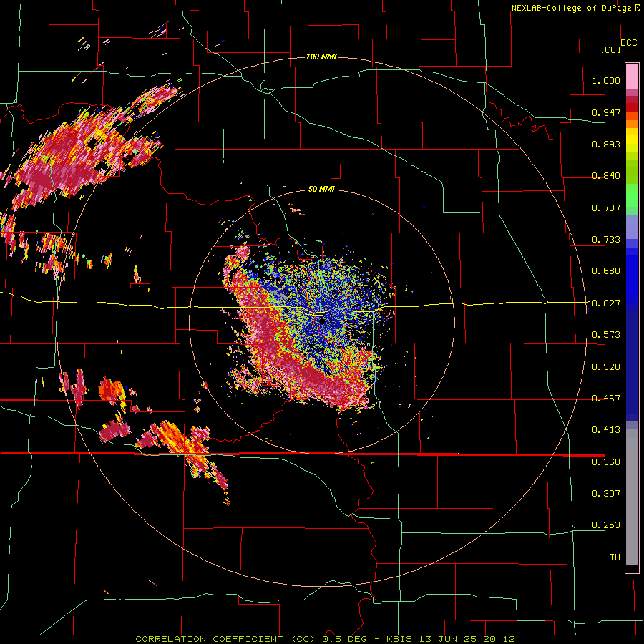Click the 1.000 color scale value
The height and width of the screenshot is (644, 644).
606,80
